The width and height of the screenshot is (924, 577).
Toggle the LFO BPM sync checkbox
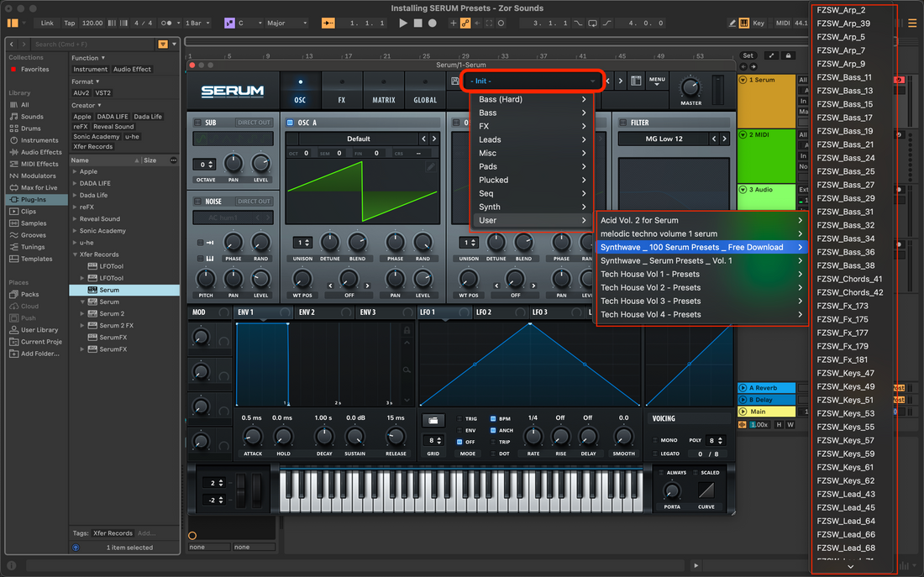coord(493,418)
